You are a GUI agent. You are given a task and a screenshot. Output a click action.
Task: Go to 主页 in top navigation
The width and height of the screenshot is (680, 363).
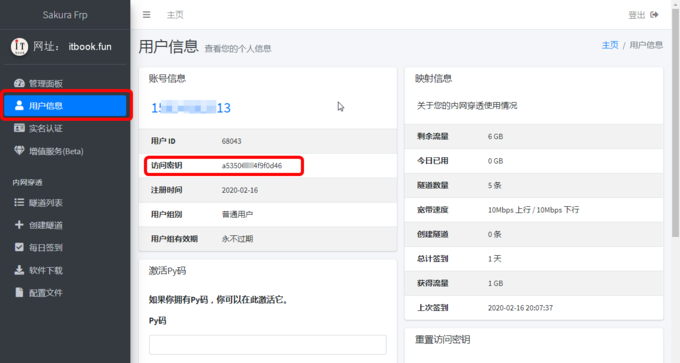tap(175, 15)
